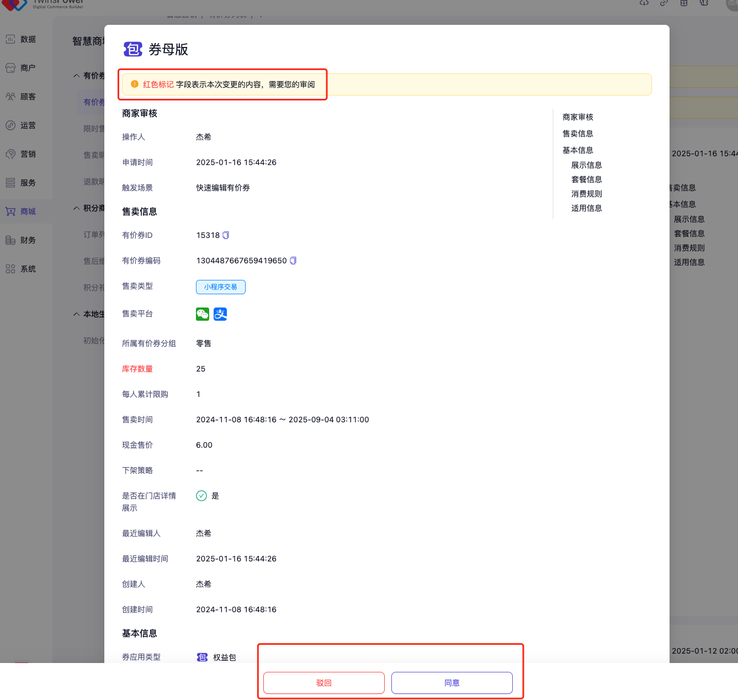Collapse the 积分商城 menu group chevron
Image resolution: width=738 pixels, height=700 pixels.
(x=77, y=208)
